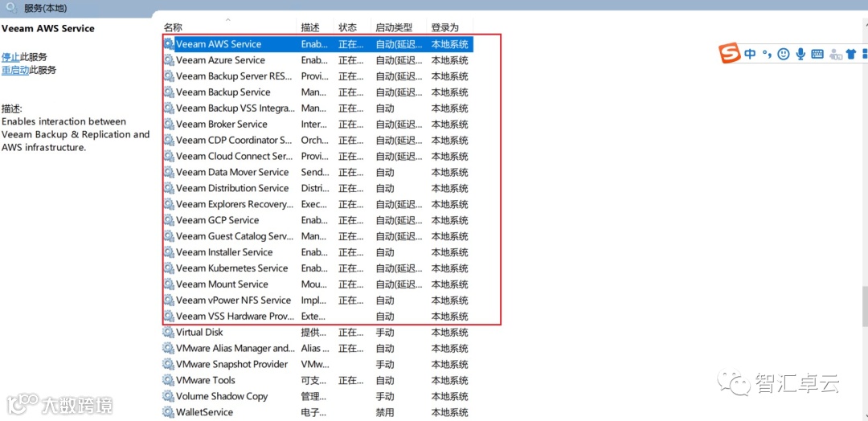Screen dimensions: 868x421
Task: Click the services list vertical scrollbar thumb
Action: [x=865, y=306]
